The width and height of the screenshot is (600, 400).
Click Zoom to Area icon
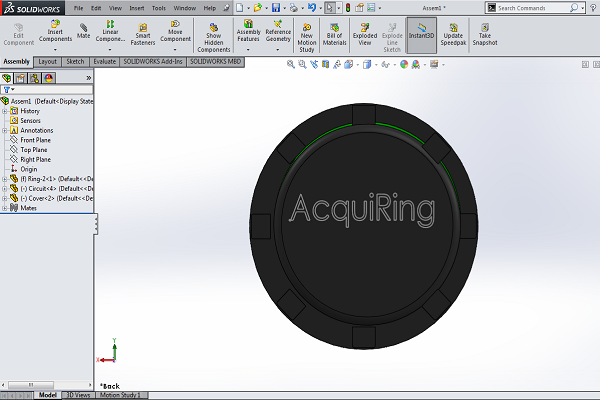[302, 64]
